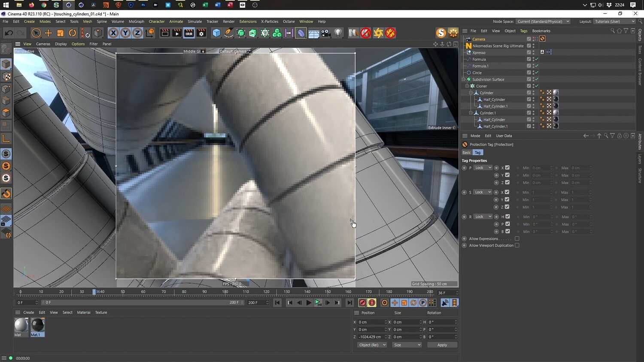Screen dimensions: 644x362
Task: Enable the Allow Expressions checkbox
Action: point(517,239)
